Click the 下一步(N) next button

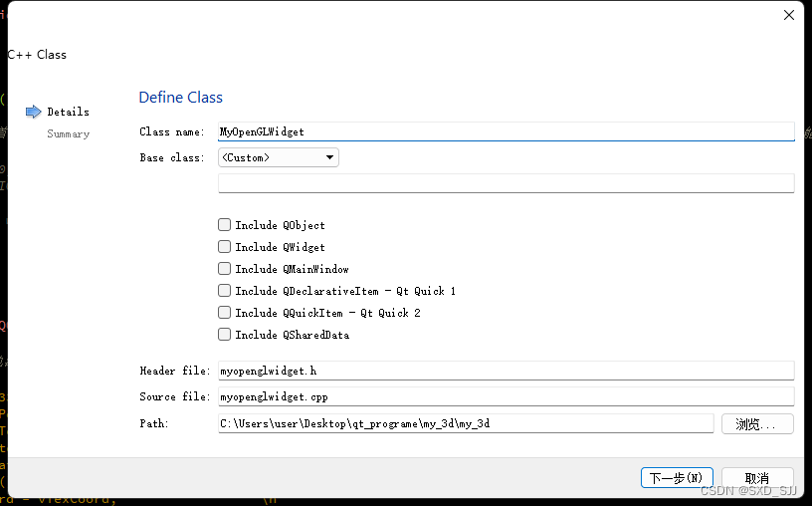pyautogui.click(x=677, y=478)
